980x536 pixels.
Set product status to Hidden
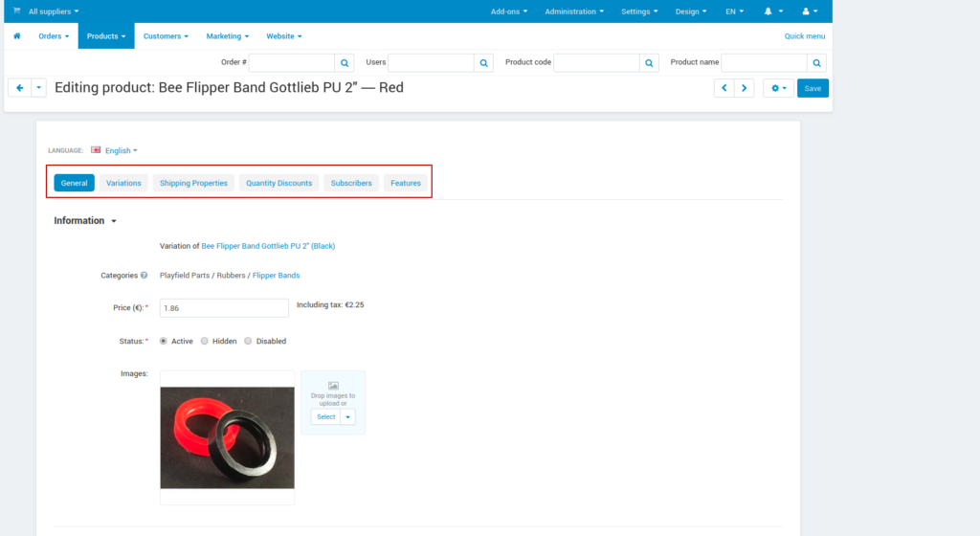point(205,341)
